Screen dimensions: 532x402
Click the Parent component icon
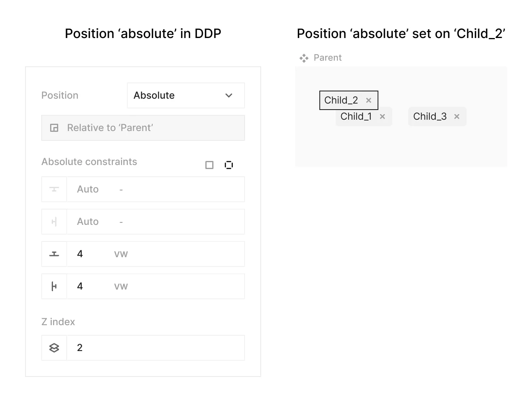304,58
